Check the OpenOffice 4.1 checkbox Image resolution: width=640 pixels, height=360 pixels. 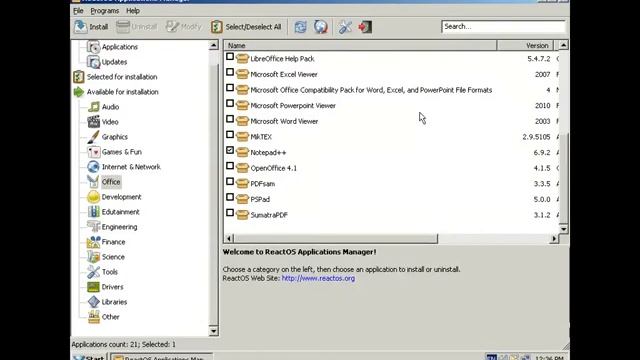point(230,166)
